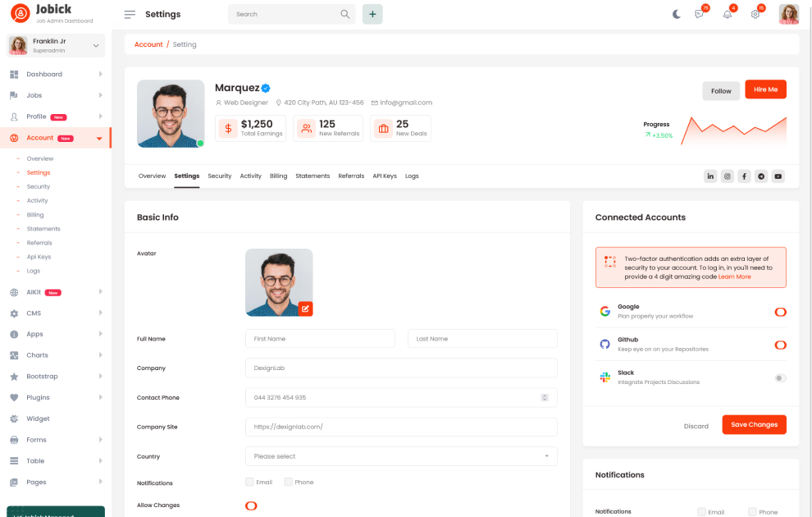
Task: Check the Email notifications checkbox in Basic Info
Action: click(x=249, y=482)
